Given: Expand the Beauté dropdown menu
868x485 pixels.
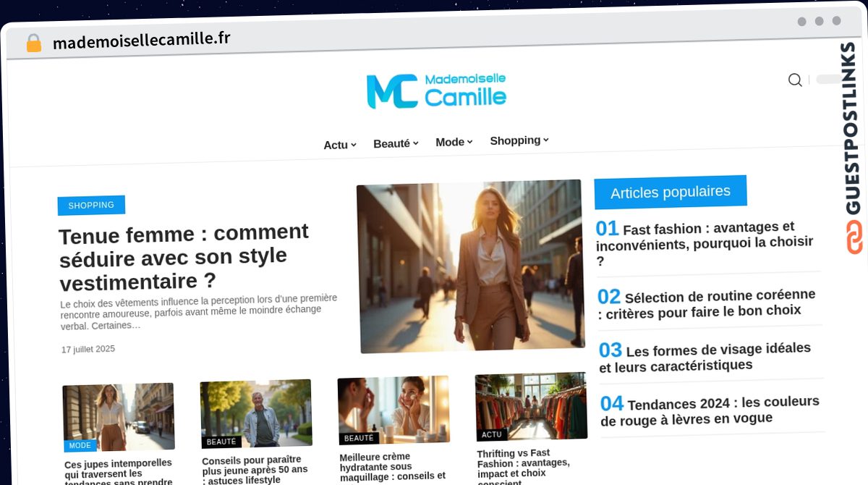Looking at the screenshot, I should click(x=396, y=143).
